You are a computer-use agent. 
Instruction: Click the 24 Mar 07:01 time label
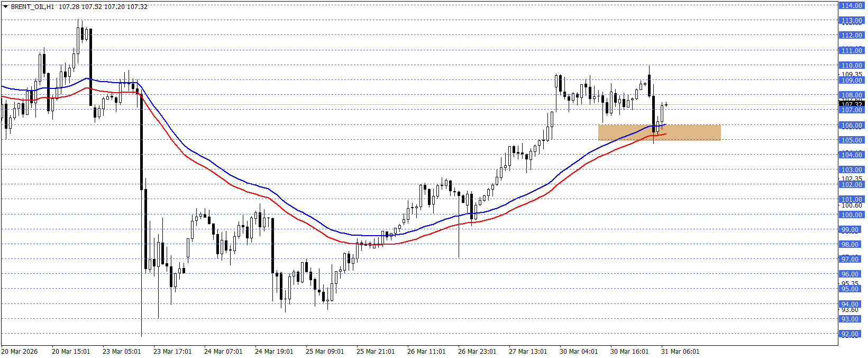tap(223, 352)
